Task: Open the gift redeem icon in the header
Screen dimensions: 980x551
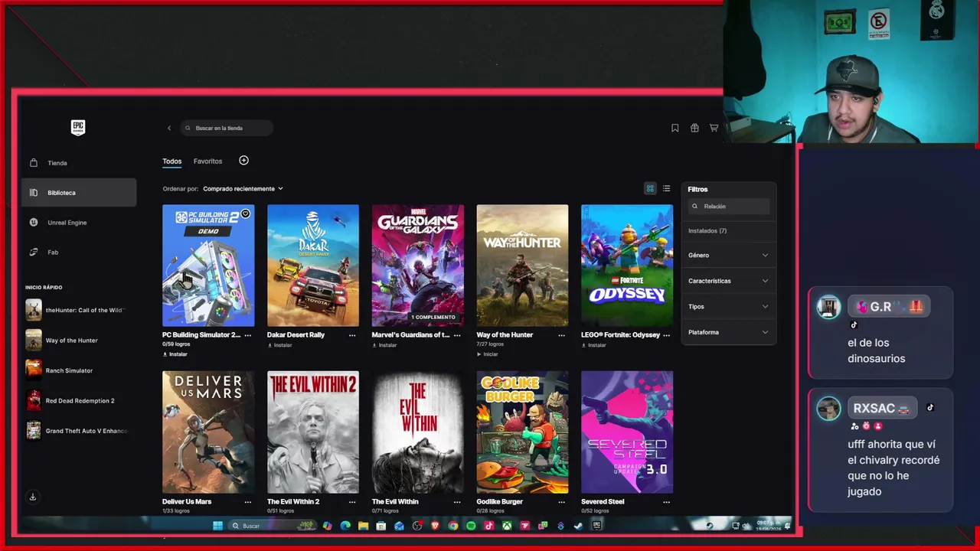Action: point(694,129)
